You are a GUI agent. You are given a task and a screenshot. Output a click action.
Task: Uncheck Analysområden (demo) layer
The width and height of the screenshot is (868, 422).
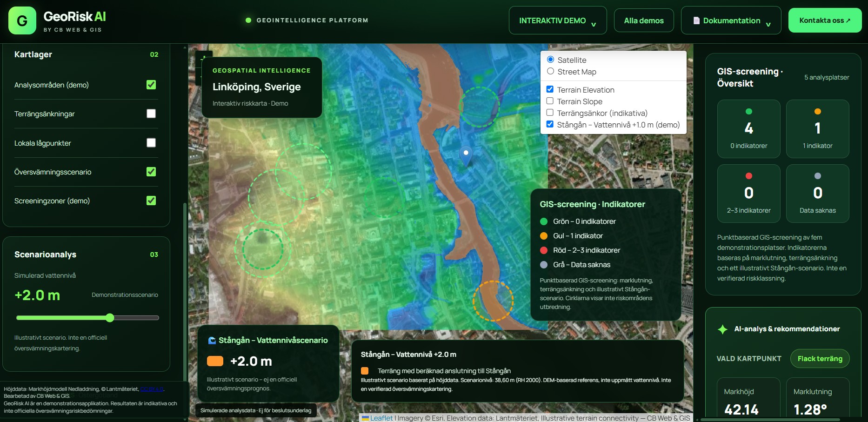pos(151,85)
